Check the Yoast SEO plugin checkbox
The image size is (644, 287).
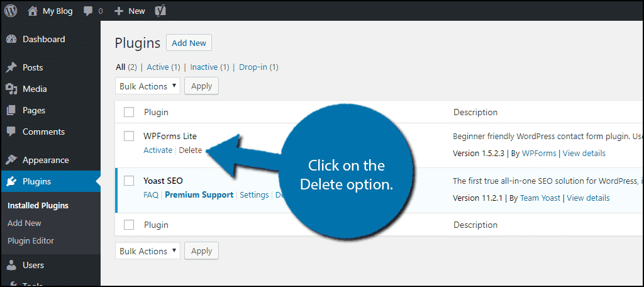pyautogui.click(x=129, y=181)
